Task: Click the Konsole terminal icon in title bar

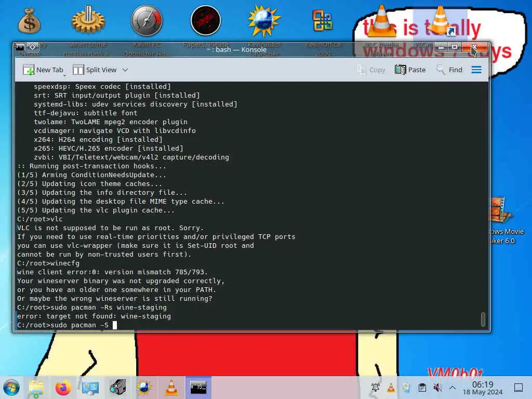Action: point(20,47)
